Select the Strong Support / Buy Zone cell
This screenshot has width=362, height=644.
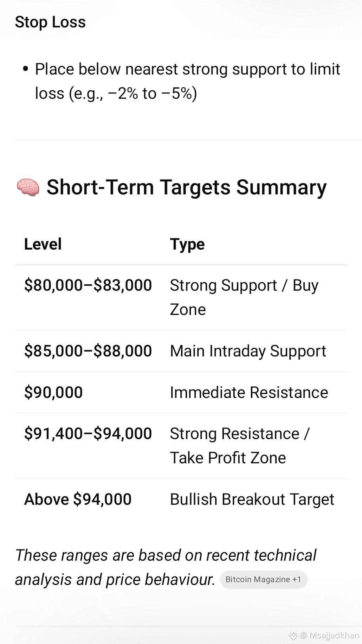click(x=244, y=297)
